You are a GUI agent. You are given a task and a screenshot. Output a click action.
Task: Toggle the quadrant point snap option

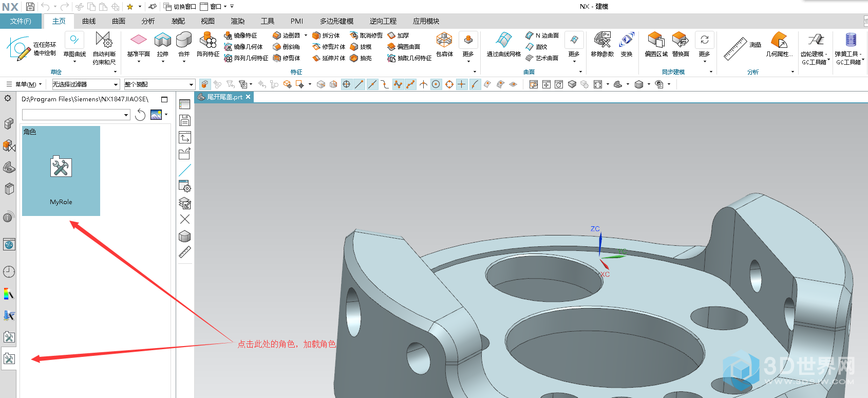click(x=449, y=84)
